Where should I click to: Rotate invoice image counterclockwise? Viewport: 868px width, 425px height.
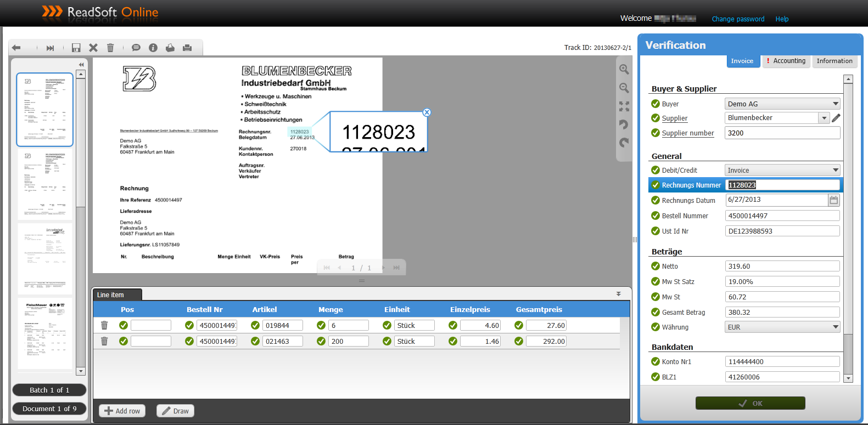[x=624, y=124]
